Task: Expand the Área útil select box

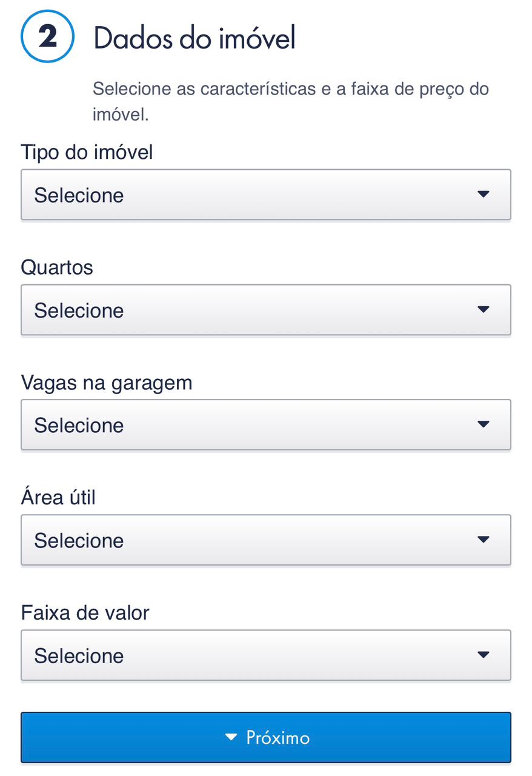Action: tap(265, 540)
